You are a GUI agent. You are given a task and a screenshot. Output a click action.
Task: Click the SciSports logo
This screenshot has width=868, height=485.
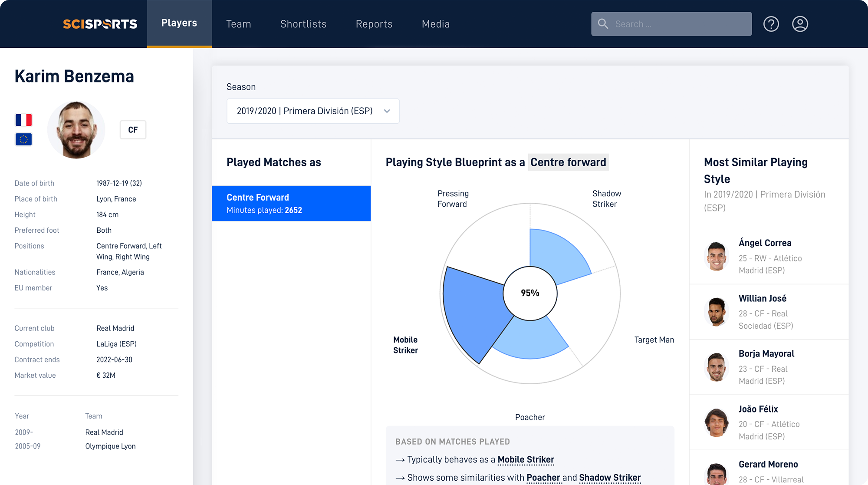(100, 24)
